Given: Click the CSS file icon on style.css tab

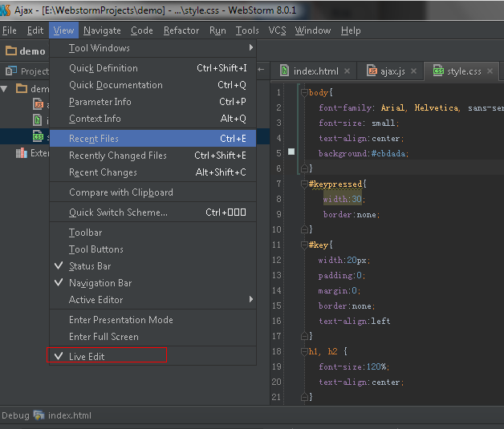Looking at the screenshot, I should point(438,71).
